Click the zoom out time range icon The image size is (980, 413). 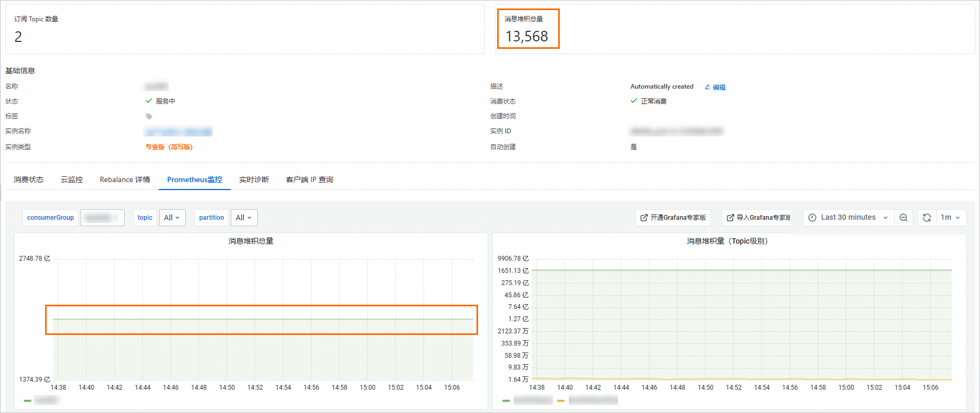904,218
